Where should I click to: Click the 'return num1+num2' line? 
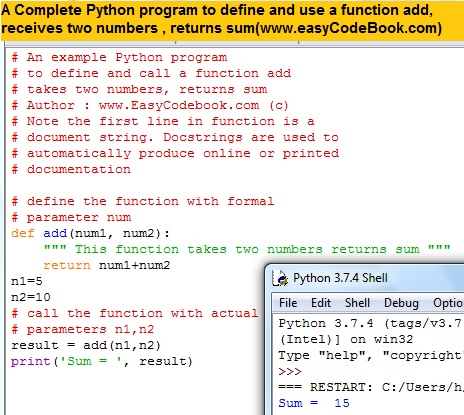coord(107,265)
